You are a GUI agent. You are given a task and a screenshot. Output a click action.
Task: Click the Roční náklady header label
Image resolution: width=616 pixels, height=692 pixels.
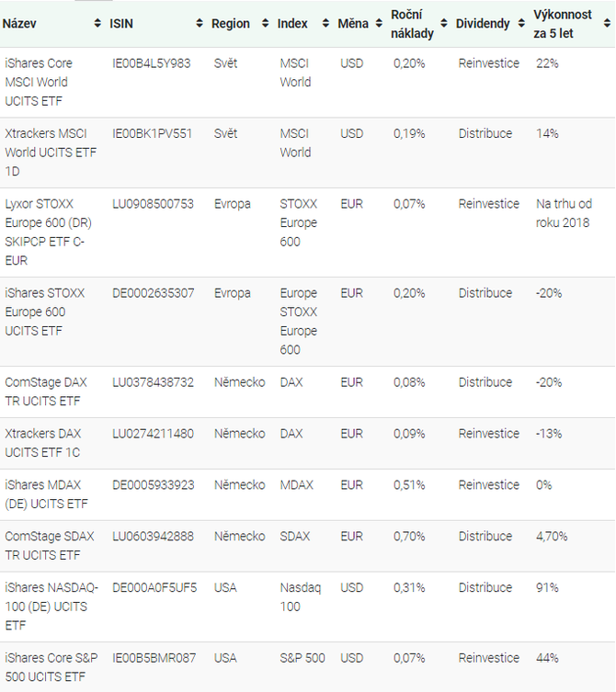click(412, 24)
